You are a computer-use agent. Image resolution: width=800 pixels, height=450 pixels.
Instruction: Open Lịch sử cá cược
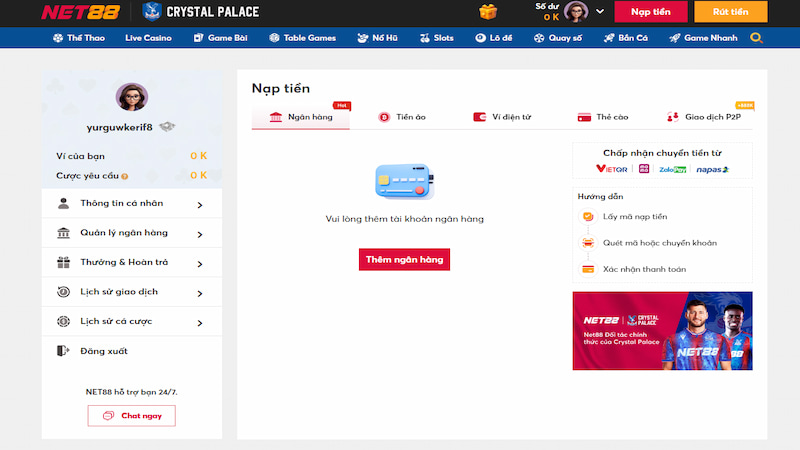132,321
